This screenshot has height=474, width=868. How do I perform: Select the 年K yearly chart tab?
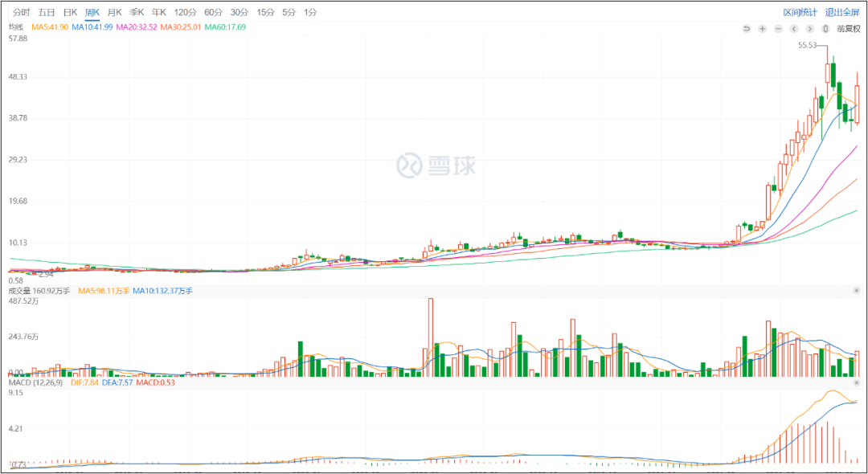tap(158, 12)
